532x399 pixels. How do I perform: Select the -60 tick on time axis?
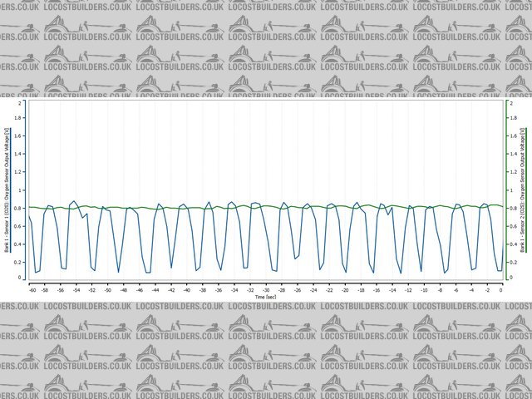(32, 290)
